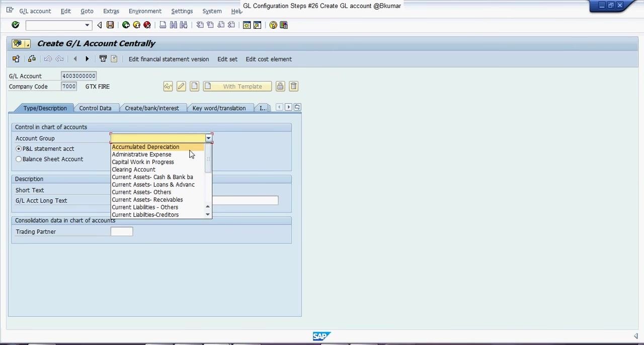Choose Current Assets- Others option

coord(158,192)
